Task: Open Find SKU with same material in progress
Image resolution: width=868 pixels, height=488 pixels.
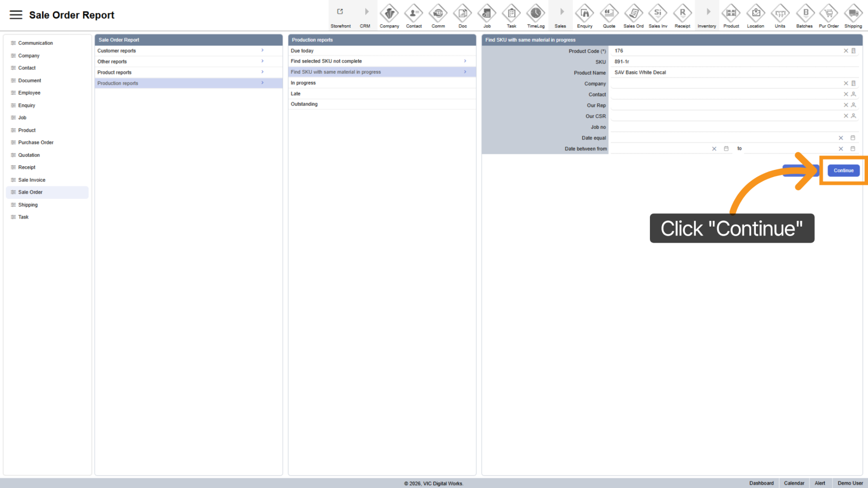Action: tap(382, 72)
